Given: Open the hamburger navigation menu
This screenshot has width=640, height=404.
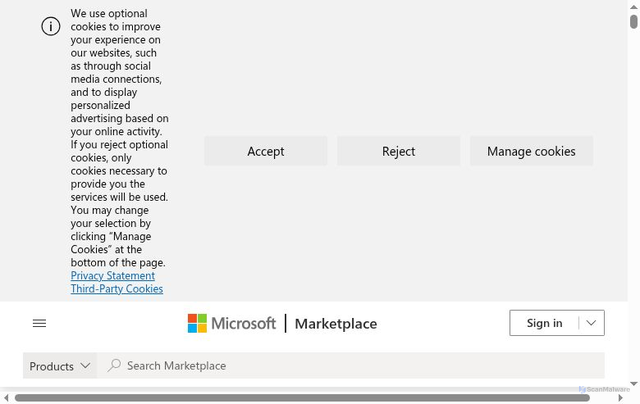Looking at the screenshot, I should (39, 323).
